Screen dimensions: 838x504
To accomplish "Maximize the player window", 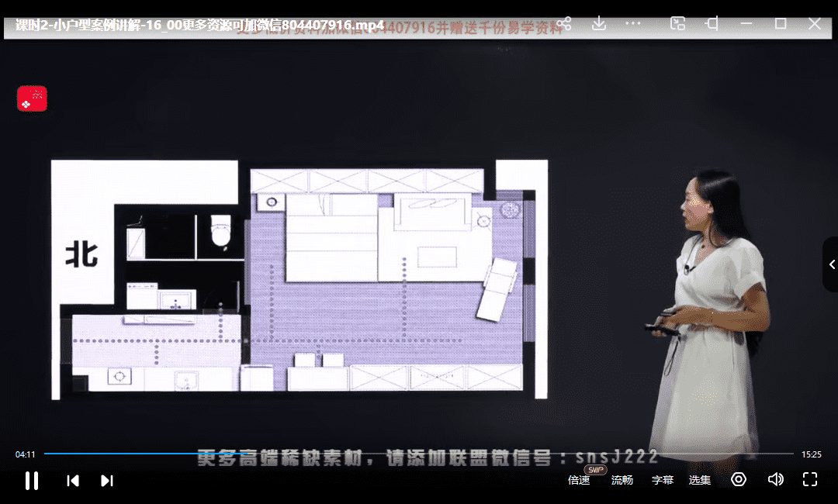I will click(781, 24).
